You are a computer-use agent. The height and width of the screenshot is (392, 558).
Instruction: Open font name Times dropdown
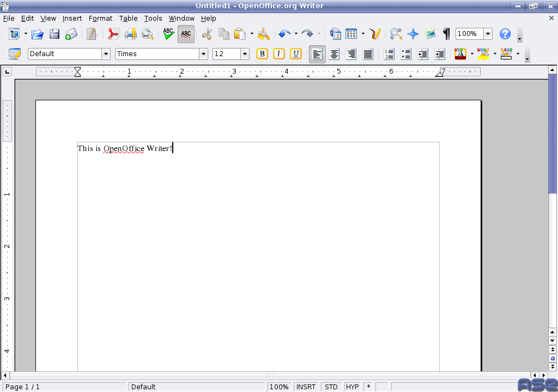203,54
